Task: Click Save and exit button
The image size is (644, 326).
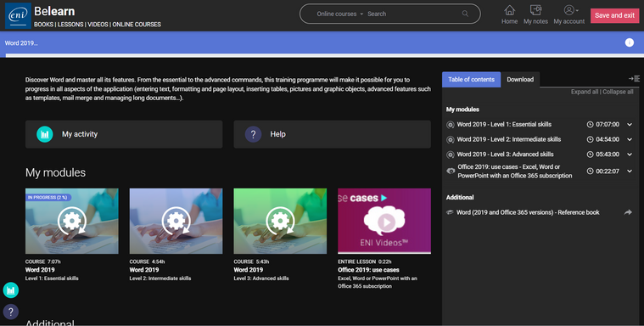Action: tap(614, 15)
